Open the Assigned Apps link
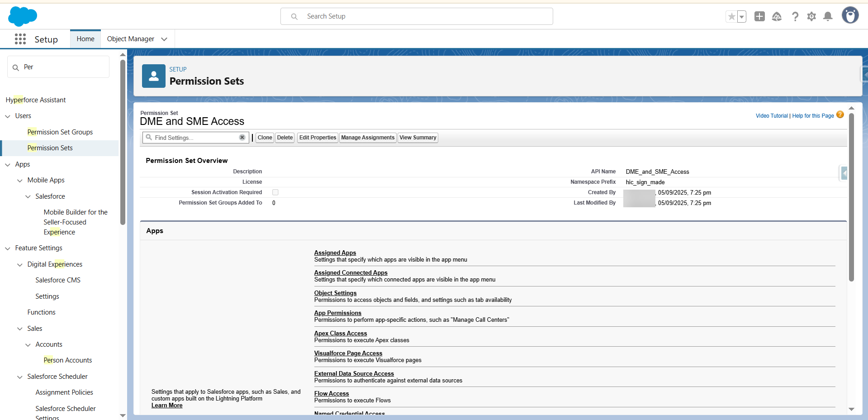 pos(335,253)
